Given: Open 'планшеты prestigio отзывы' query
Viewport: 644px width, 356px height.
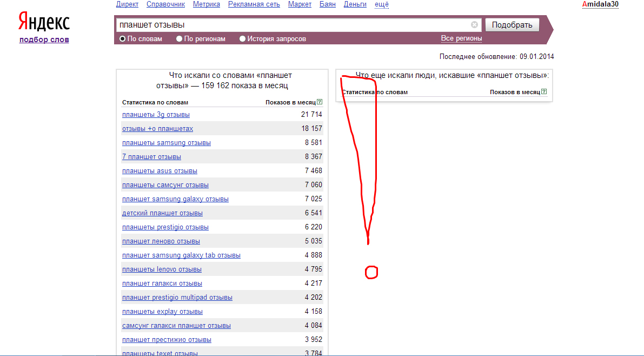Looking at the screenshot, I should 165,227.
